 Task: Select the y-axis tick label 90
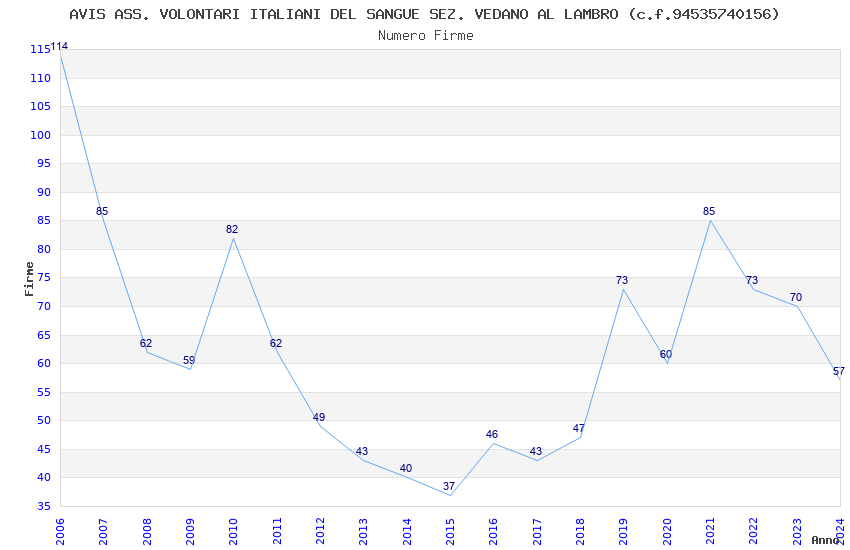[x=43, y=192]
